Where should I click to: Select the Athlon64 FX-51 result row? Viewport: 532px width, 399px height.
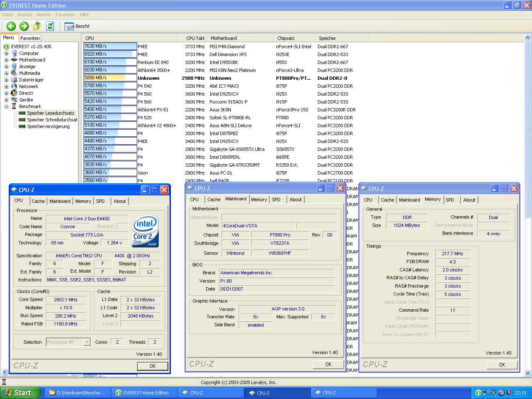(220, 110)
